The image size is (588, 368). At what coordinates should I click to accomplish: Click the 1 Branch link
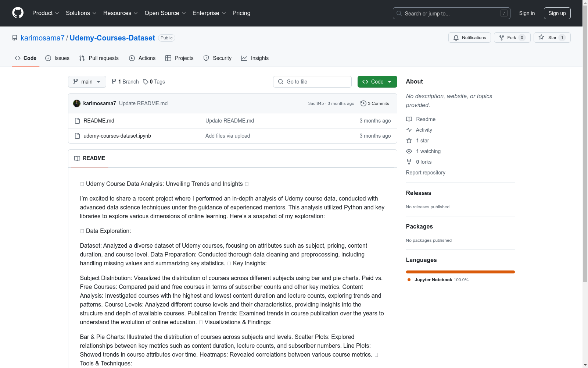tap(125, 82)
